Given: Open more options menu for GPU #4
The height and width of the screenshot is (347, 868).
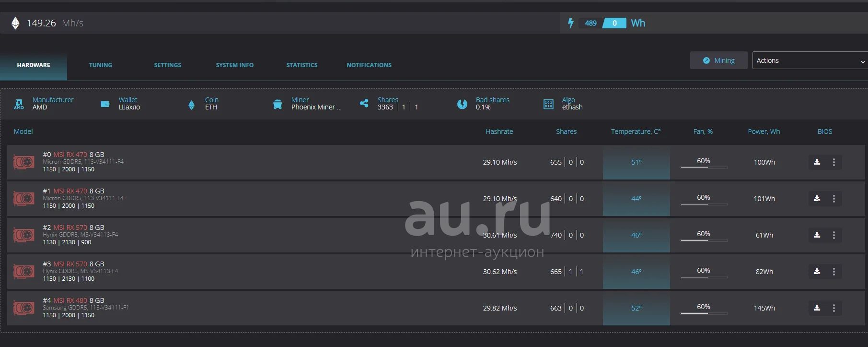Looking at the screenshot, I should pos(834,308).
